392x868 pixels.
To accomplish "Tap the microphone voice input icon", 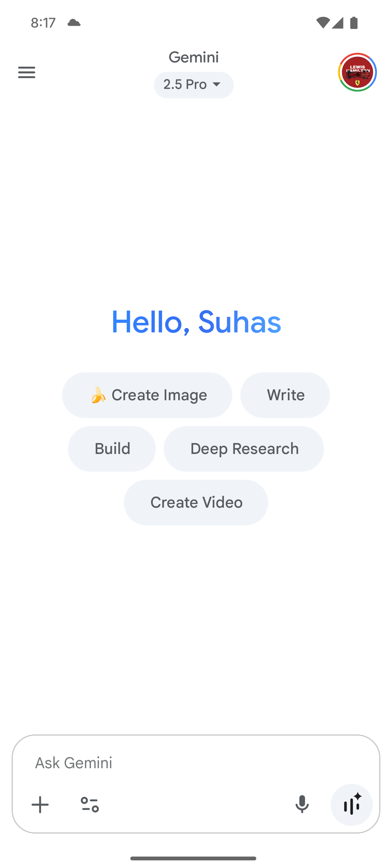I will (x=302, y=805).
